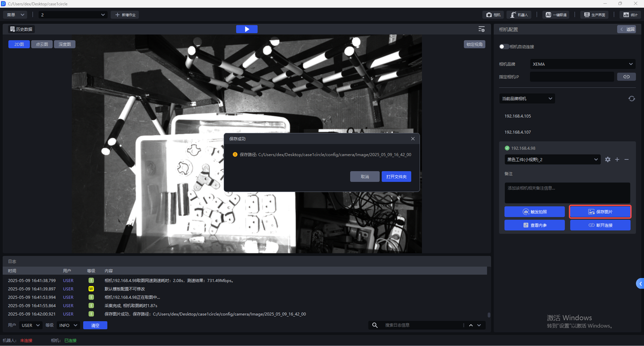Viewport: 644px width, 346px height.
Task: Click the gear icon beside camera preset dropdown
Action: pos(608,159)
